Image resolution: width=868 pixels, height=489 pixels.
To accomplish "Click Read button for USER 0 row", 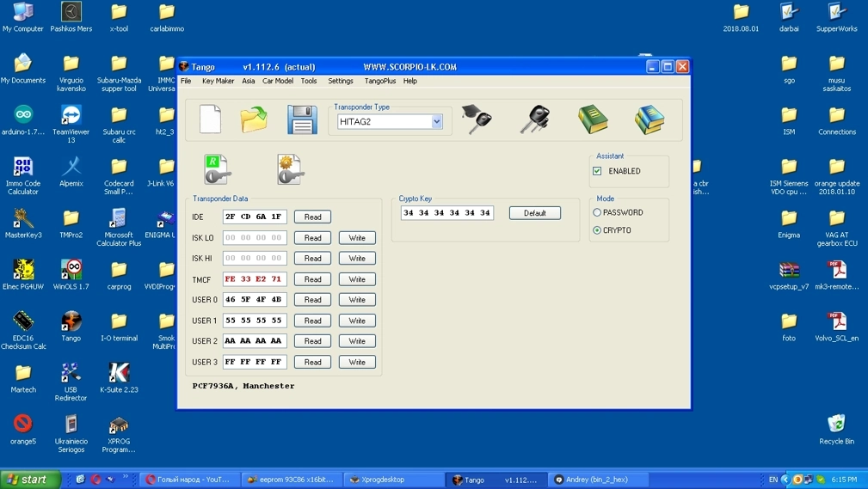I will [313, 300].
